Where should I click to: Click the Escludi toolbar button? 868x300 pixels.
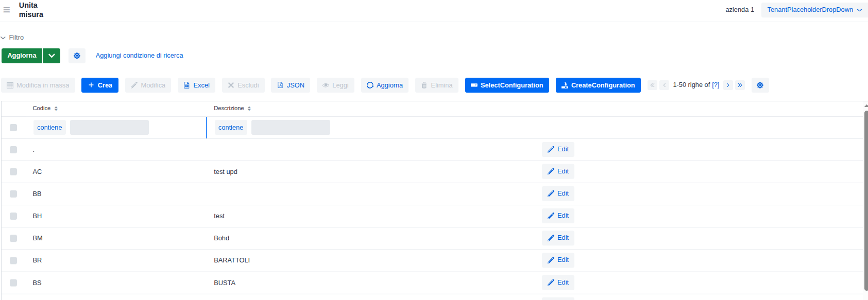(243, 85)
